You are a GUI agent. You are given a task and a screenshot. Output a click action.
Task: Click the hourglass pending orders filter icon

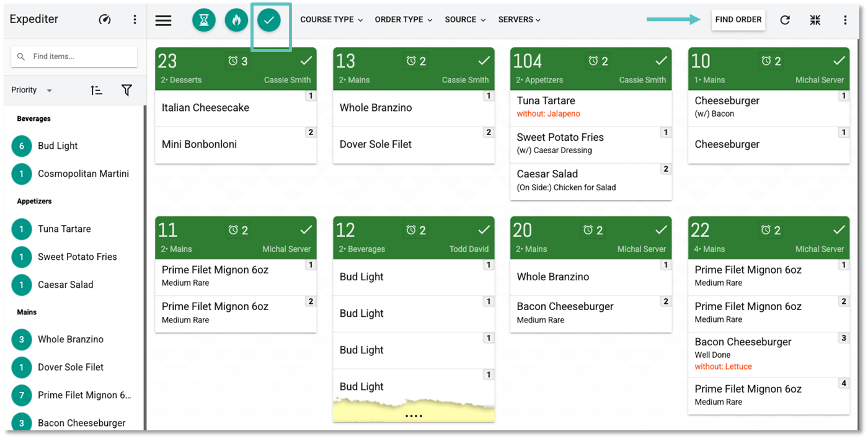(203, 20)
